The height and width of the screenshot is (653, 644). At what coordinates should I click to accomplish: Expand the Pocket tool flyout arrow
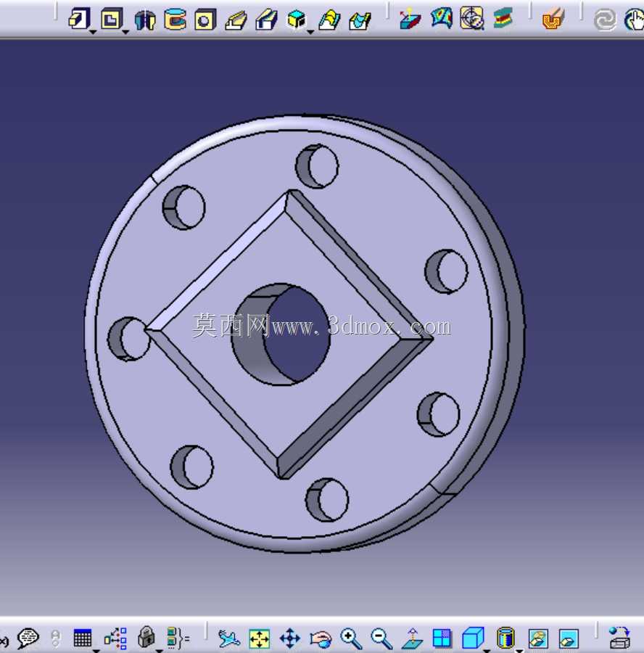(x=125, y=32)
